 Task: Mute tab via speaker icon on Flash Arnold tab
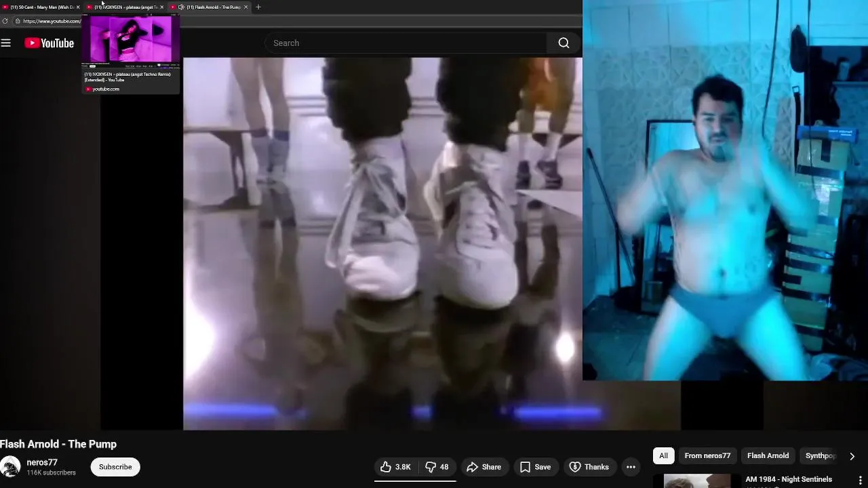pyautogui.click(x=181, y=7)
